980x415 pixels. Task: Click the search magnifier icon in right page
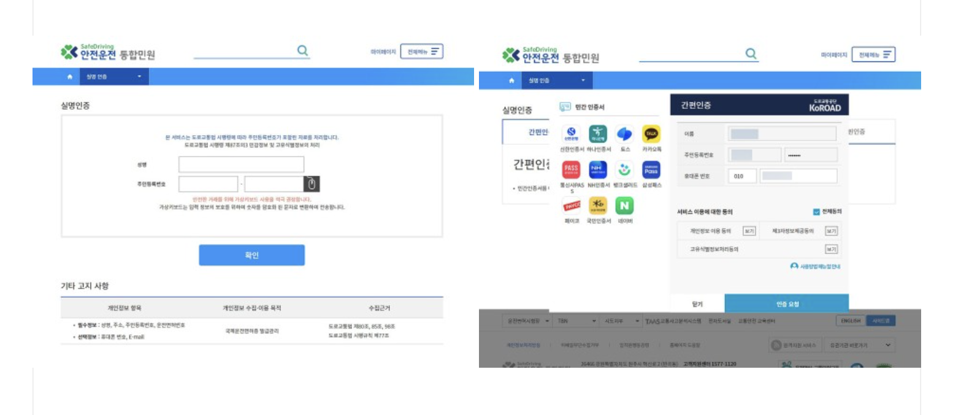pos(751,53)
